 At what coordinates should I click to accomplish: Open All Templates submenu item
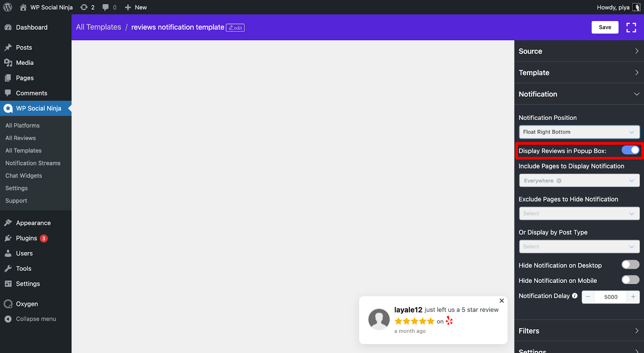[x=23, y=151]
